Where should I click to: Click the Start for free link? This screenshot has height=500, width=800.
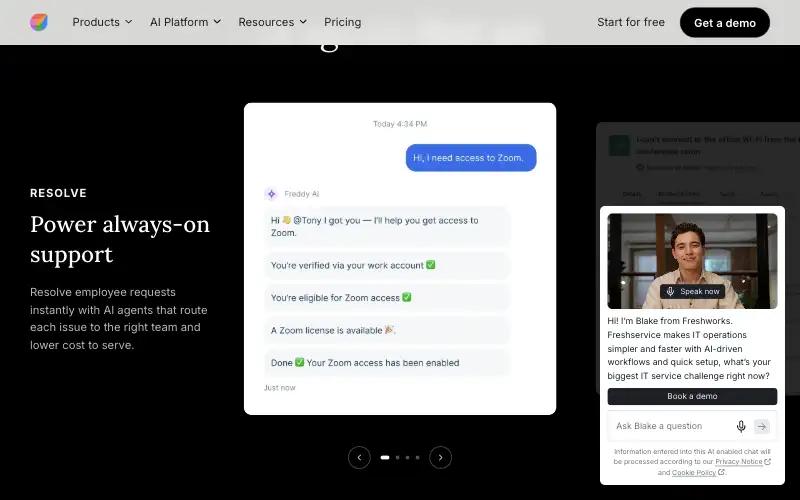631,22
